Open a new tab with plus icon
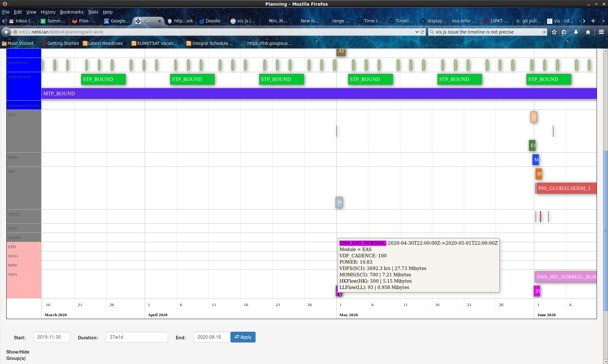 (593, 21)
